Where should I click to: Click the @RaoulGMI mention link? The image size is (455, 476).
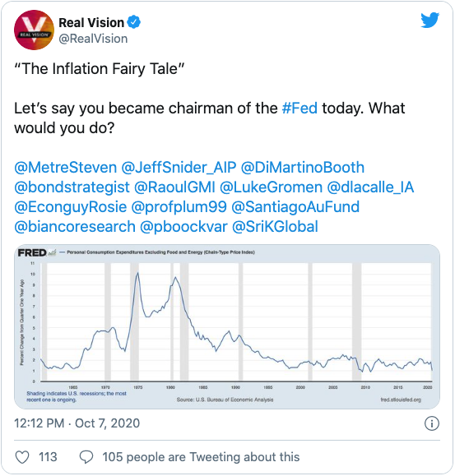[x=174, y=187]
